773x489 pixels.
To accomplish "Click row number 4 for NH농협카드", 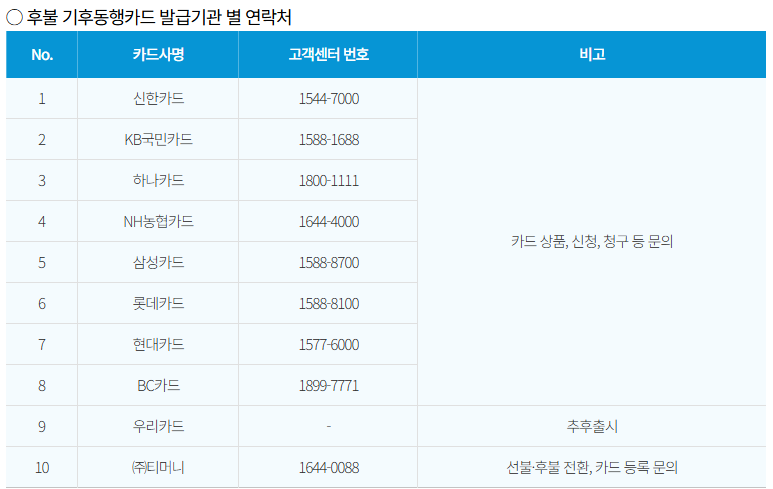I will 42,221.
